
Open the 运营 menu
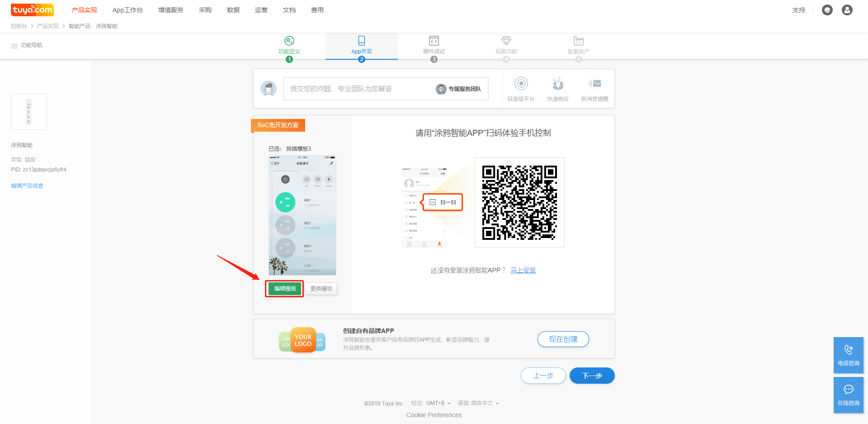261,10
